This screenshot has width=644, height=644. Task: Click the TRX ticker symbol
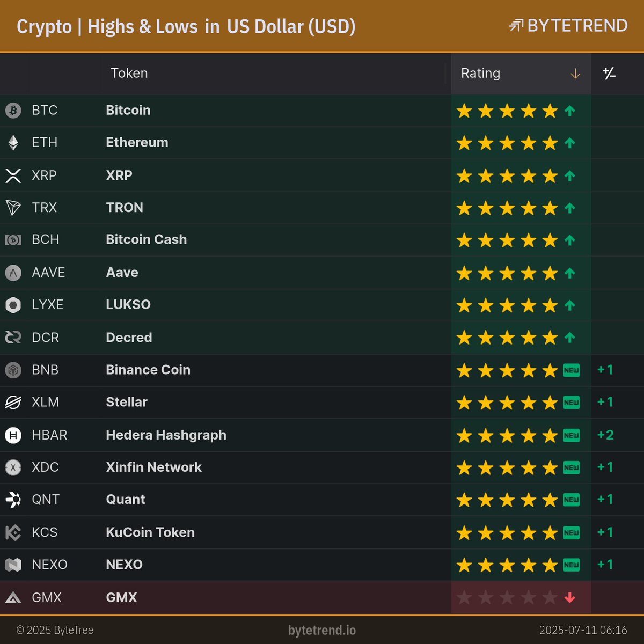click(x=45, y=207)
